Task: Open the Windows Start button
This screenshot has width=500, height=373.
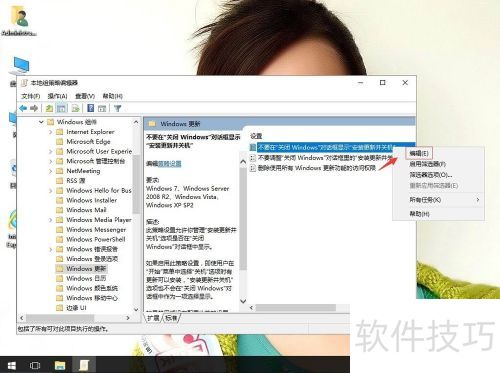Action: click(x=12, y=365)
